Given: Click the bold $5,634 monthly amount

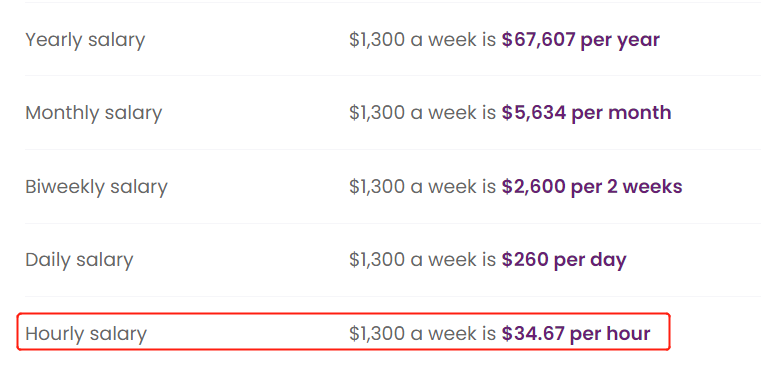Looking at the screenshot, I should [x=534, y=113].
